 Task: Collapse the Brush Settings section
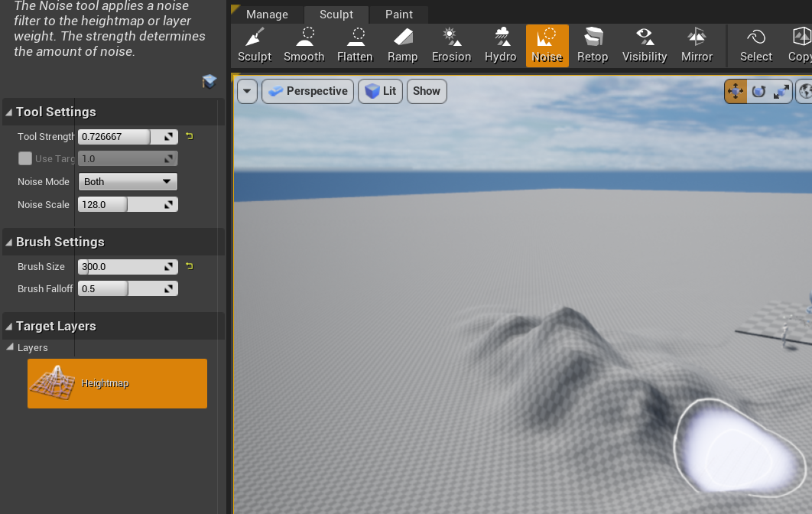[x=9, y=242]
